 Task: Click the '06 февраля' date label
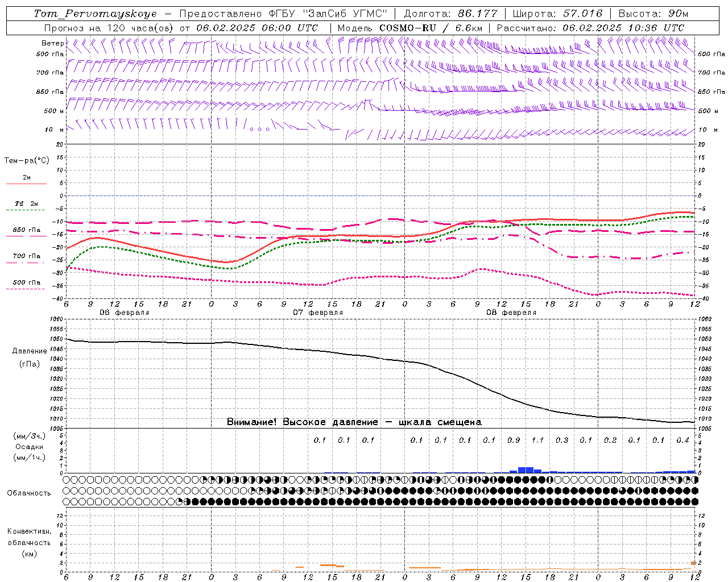[125, 313]
